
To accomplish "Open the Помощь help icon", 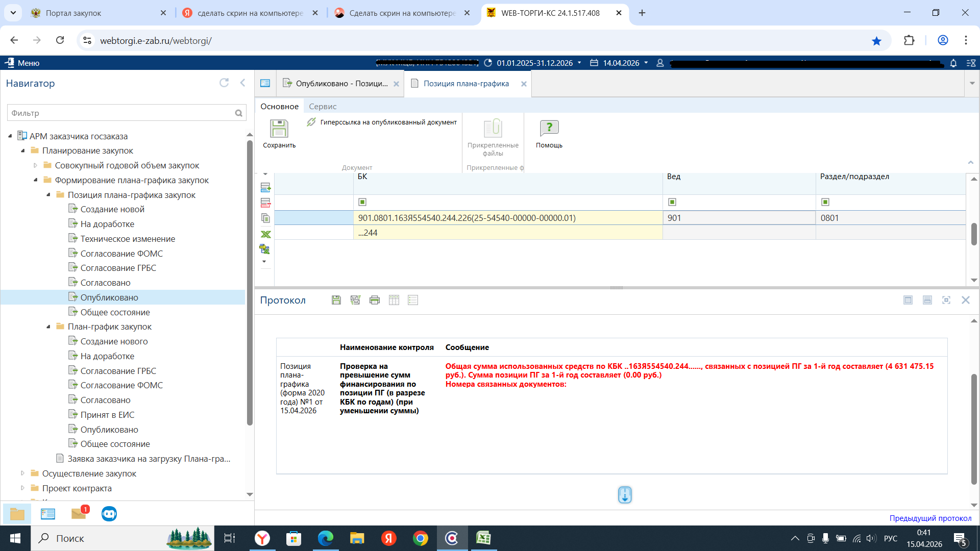I will coord(549,129).
